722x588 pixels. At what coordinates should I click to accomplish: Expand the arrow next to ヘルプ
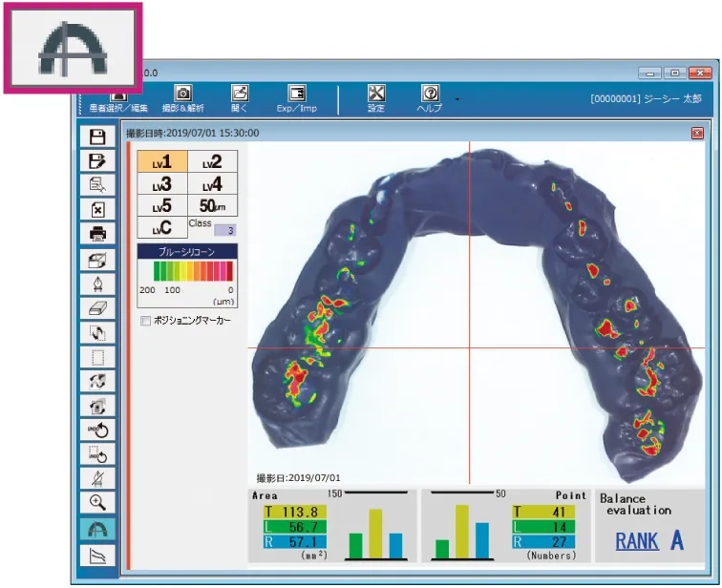(x=457, y=98)
